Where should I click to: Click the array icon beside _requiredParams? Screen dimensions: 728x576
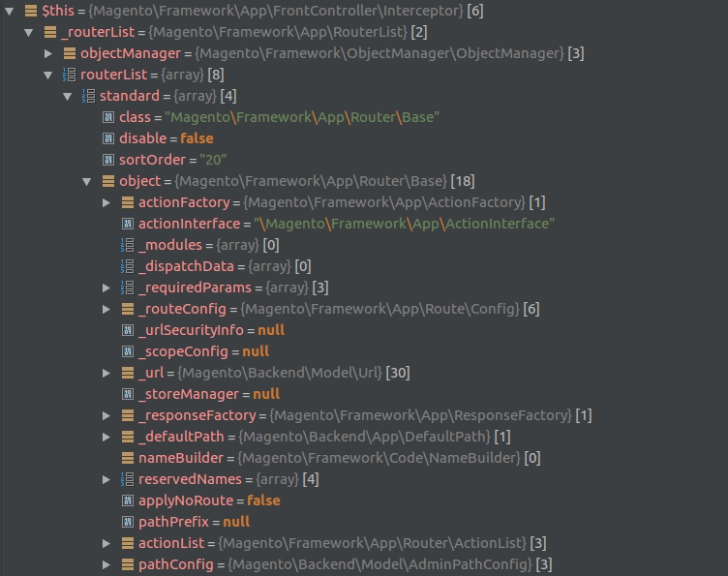pyautogui.click(x=127, y=288)
